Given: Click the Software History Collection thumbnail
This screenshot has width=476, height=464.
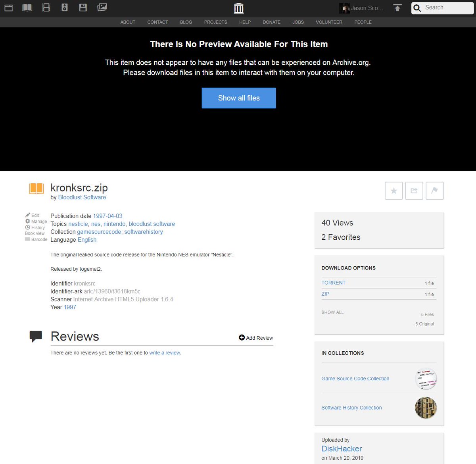Looking at the screenshot, I should pos(426,408).
